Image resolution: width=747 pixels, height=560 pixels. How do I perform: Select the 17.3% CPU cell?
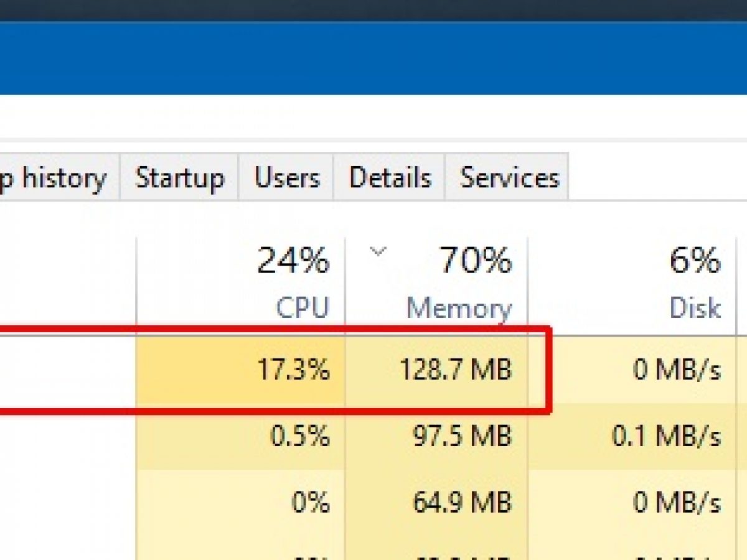click(x=293, y=371)
